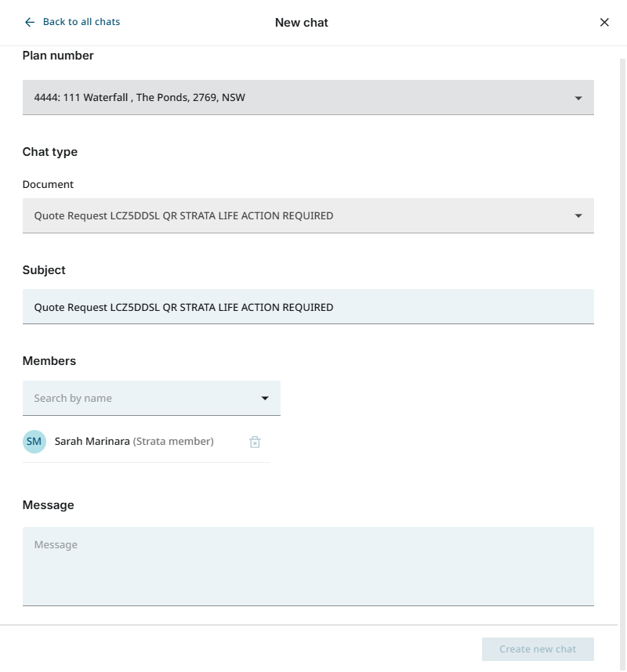Viewport: 627px width, 672px height.
Task: Click the back arrow icon
Action: (x=30, y=22)
